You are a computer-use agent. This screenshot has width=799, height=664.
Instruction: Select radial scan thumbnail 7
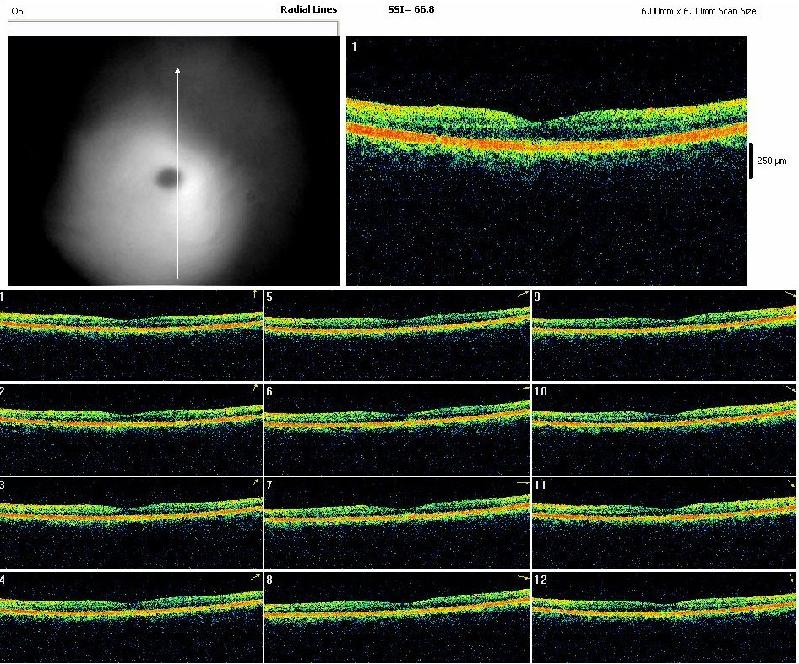397,523
